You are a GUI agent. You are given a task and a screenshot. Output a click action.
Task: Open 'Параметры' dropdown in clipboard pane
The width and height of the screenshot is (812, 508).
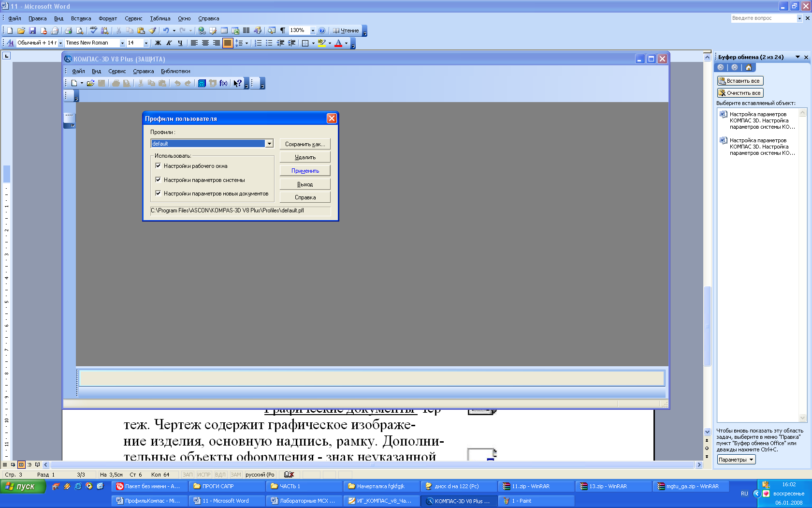coord(736,460)
